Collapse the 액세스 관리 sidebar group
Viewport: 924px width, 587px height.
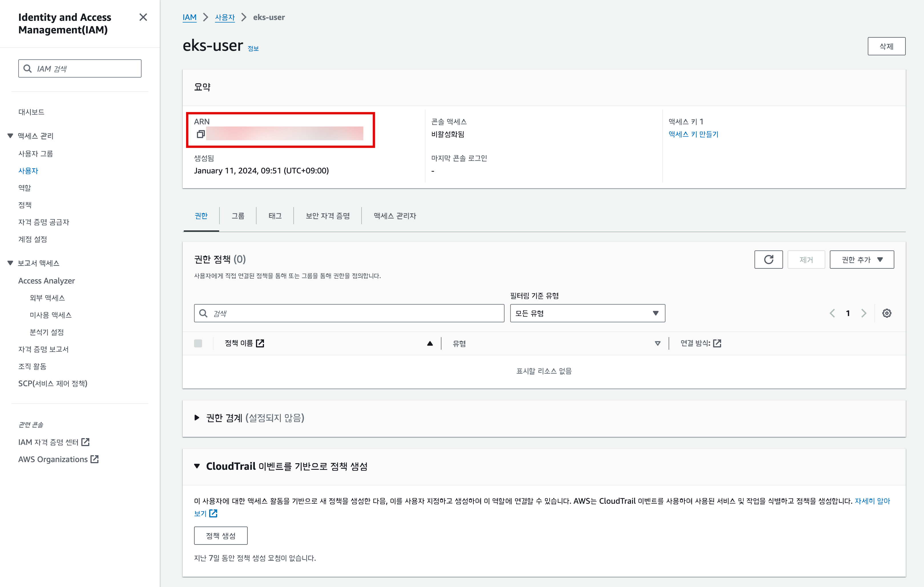point(10,136)
